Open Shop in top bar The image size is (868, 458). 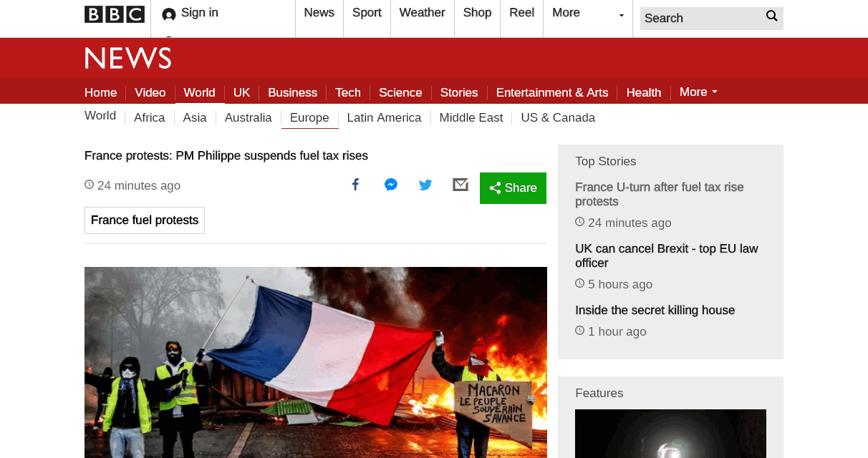478,13
